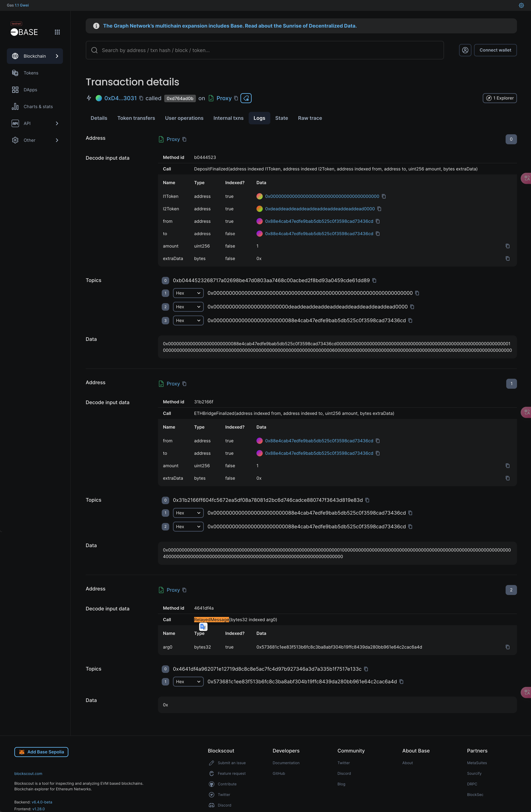Image resolution: width=531 pixels, height=812 pixels.
Task: Copy the deaddead topic 2 value
Action: pyautogui.click(x=412, y=307)
